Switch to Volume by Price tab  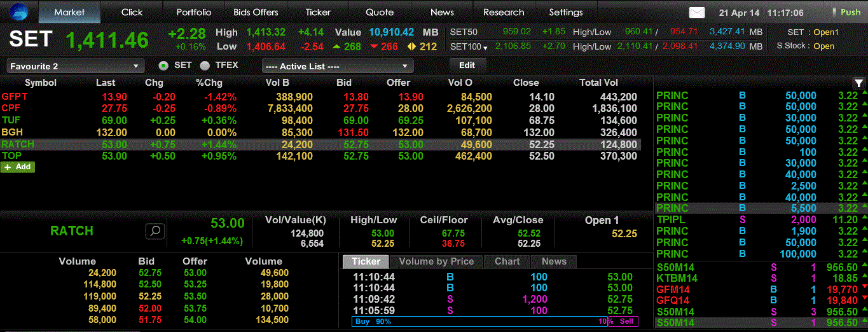436,261
